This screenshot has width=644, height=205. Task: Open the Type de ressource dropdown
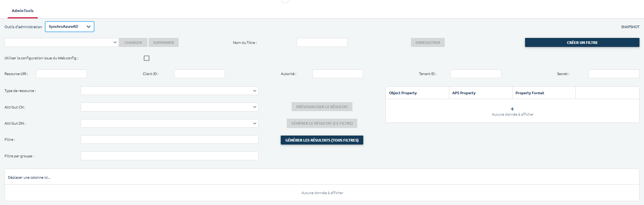(169, 91)
